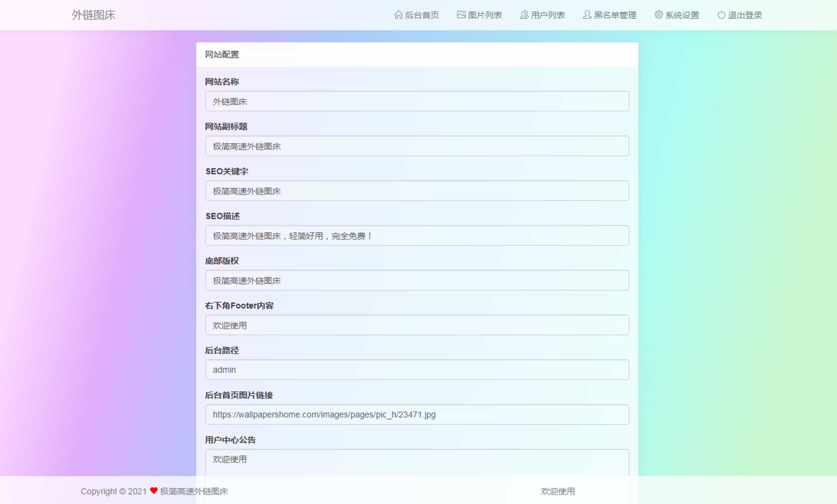837x504 pixels.
Task: Click the picture icon beside 图片列表
Action: point(460,15)
